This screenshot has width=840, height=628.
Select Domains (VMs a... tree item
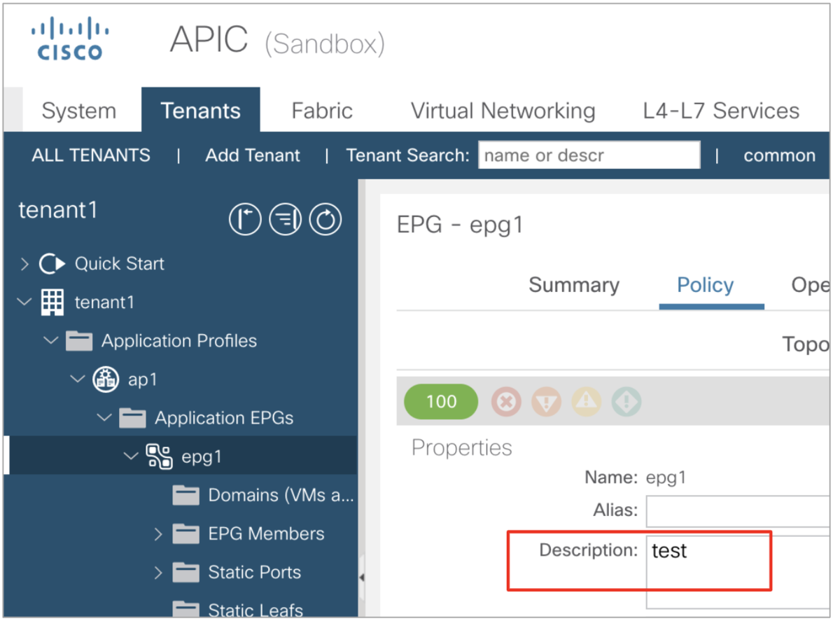click(281, 495)
